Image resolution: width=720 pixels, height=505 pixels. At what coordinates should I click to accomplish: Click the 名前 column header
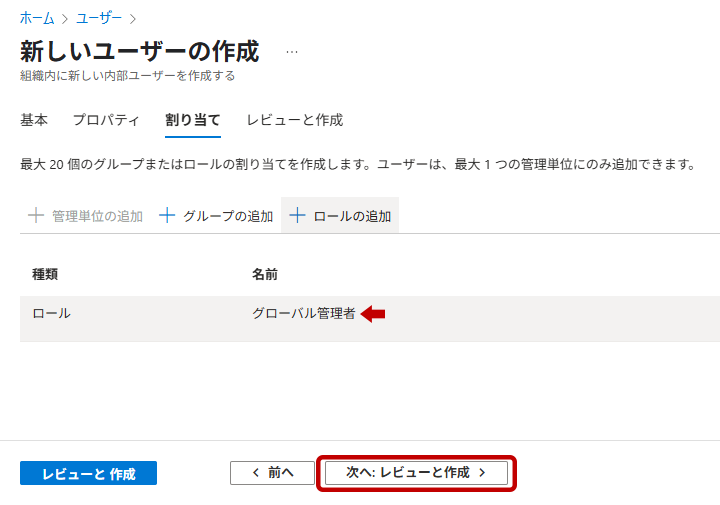(x=265, y=274)
